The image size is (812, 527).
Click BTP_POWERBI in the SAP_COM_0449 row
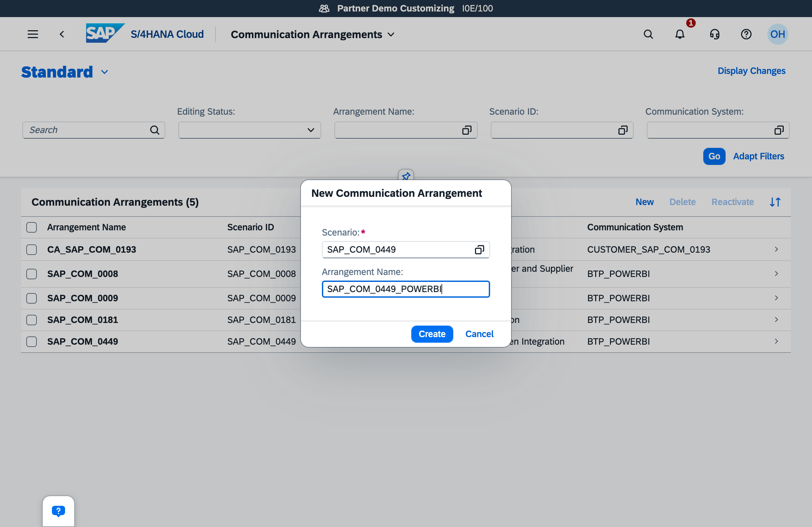(618, 342)
